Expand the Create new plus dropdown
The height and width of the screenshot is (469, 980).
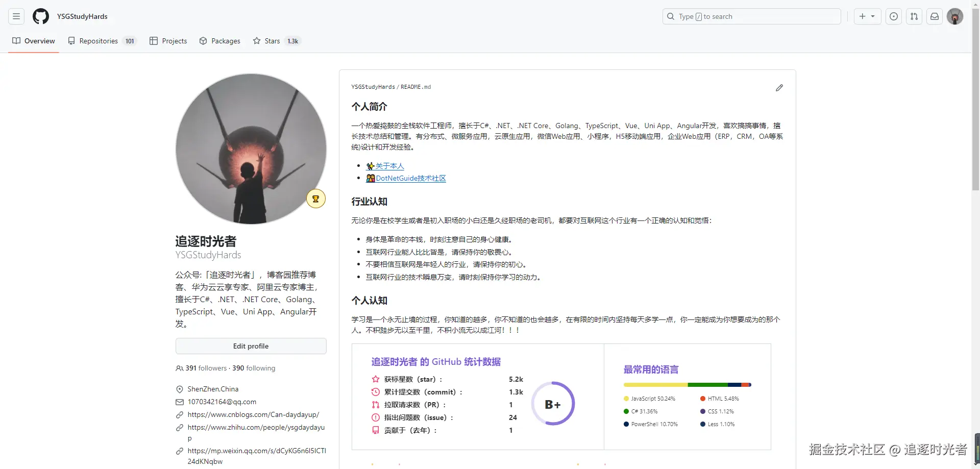point(867,16)
